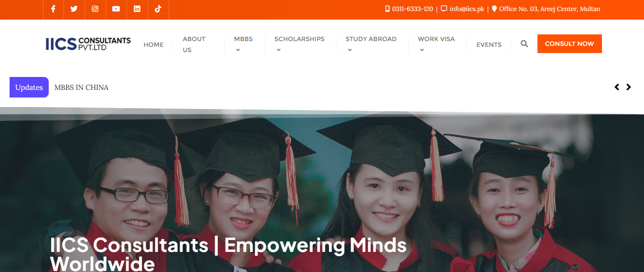Open the Facebook social icon
Screen dimensions: 644x272
coord(53,9)
